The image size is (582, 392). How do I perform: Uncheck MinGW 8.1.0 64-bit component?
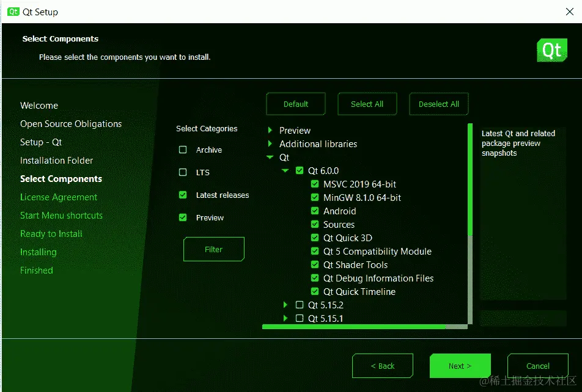[x=315, y=197]
